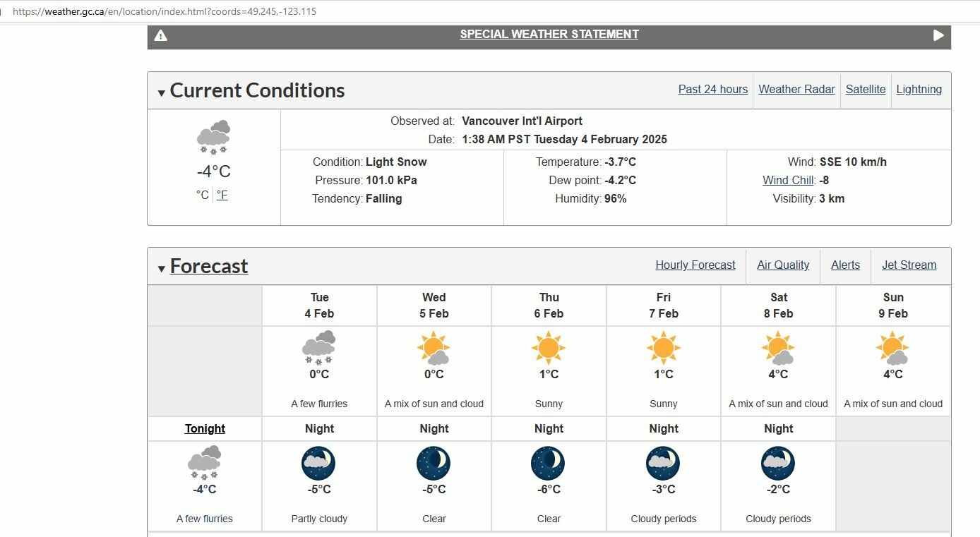
Task: Click Saturday's sun and cloud icon
Action: click(x=778, y=347)
